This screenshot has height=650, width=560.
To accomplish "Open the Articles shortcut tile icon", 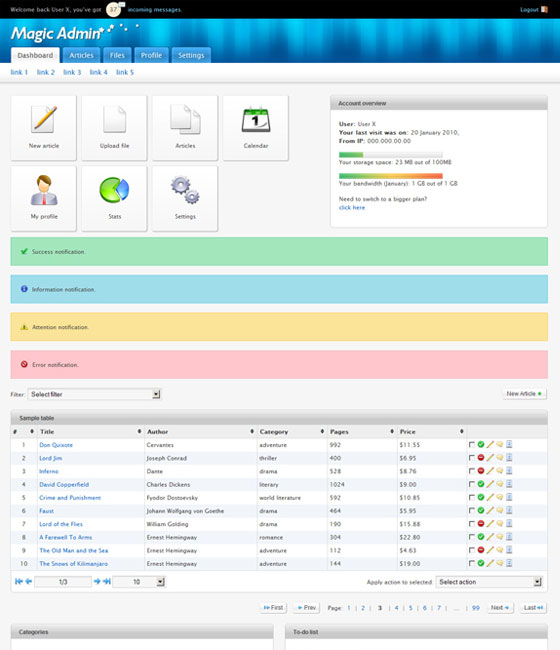I will [185, 119].
